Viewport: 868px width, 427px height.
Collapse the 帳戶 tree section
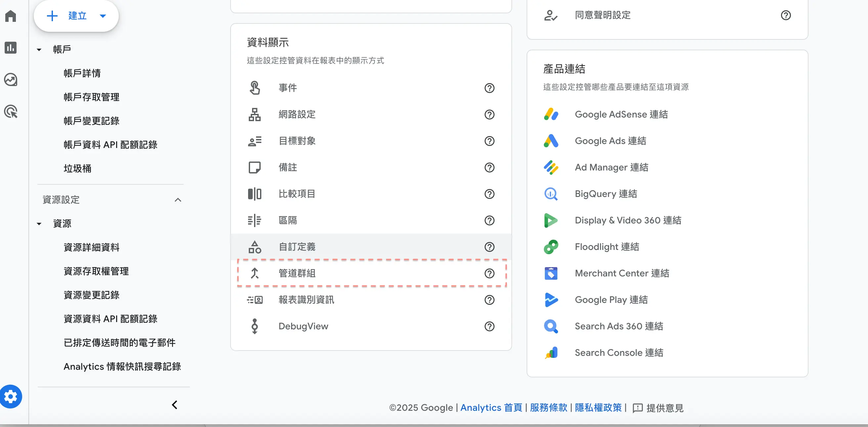coord(39,50)
